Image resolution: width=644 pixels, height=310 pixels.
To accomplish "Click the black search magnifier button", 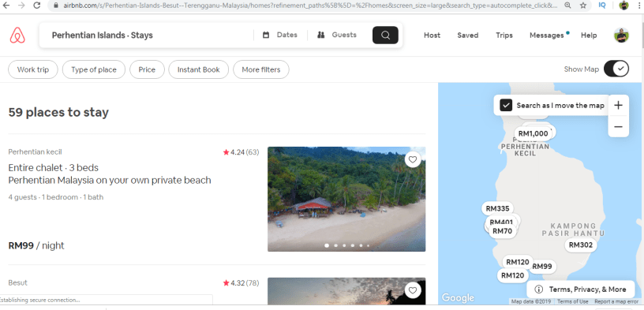I will pos(385,35).
